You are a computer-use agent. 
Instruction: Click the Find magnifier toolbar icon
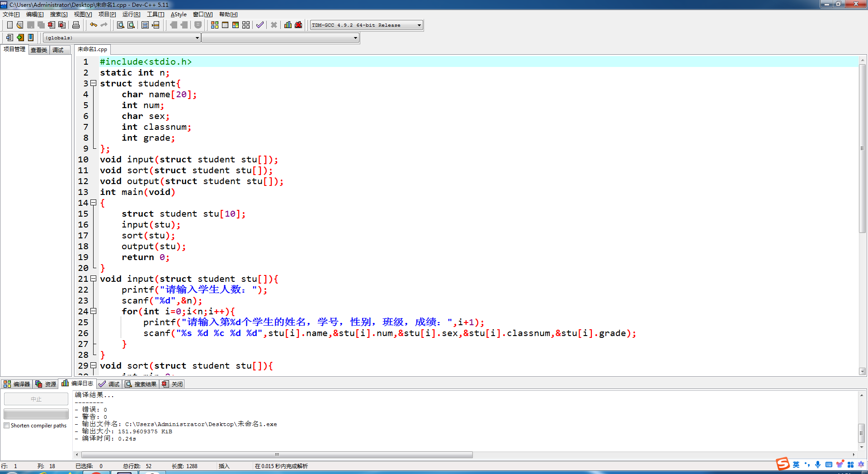point(121,25)
